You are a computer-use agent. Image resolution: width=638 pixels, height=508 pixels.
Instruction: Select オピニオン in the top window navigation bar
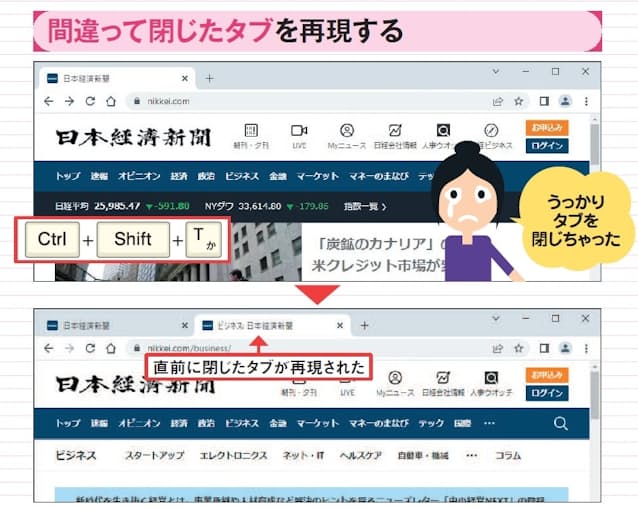[x=139, y=176]
